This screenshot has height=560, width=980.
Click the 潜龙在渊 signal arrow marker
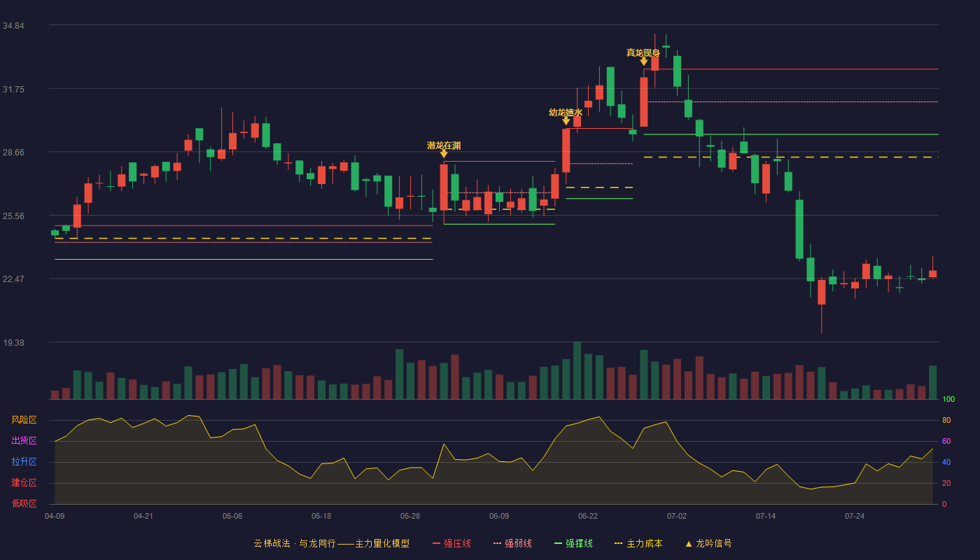coord(444,154)
